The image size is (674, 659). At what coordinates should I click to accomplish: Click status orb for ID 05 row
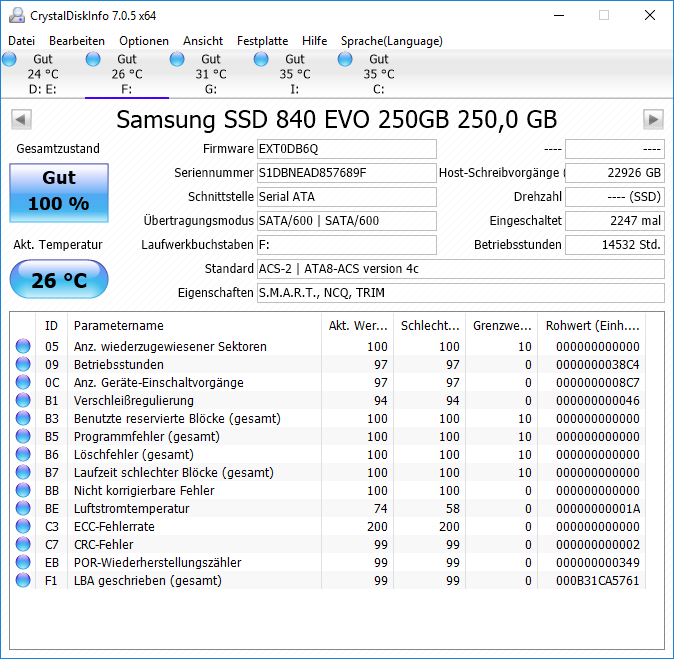tap(23, 346)
